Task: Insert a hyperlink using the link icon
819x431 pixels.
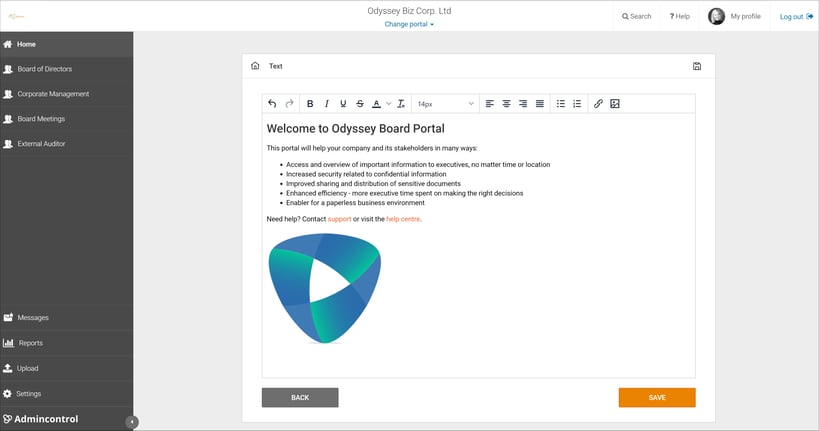Action: point(598,103)
